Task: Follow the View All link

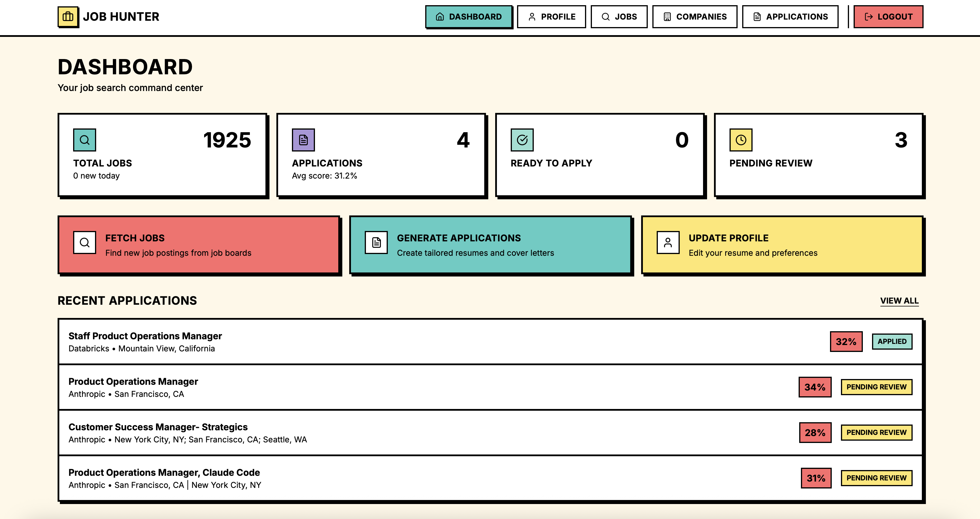Action: (899, 301)
